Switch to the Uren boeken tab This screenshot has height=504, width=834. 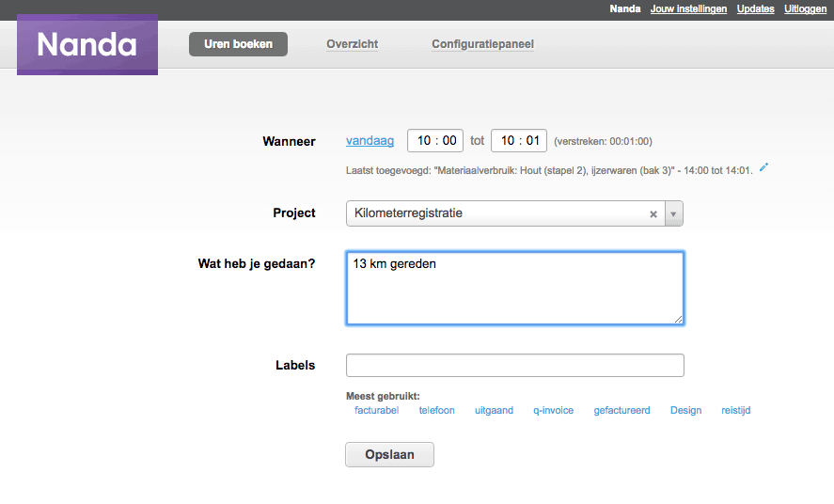(x=238, y=44)
